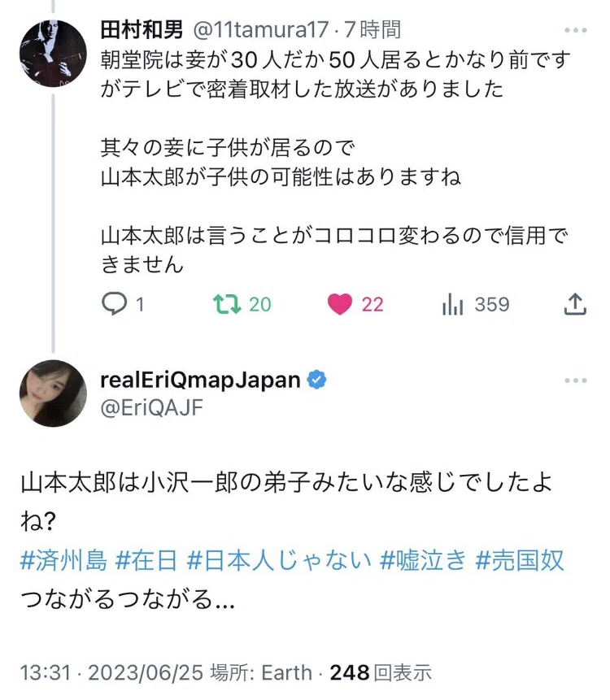Toggle the pink heart like icon
Screen dimensions: 610x700
[x=340, y=304]
